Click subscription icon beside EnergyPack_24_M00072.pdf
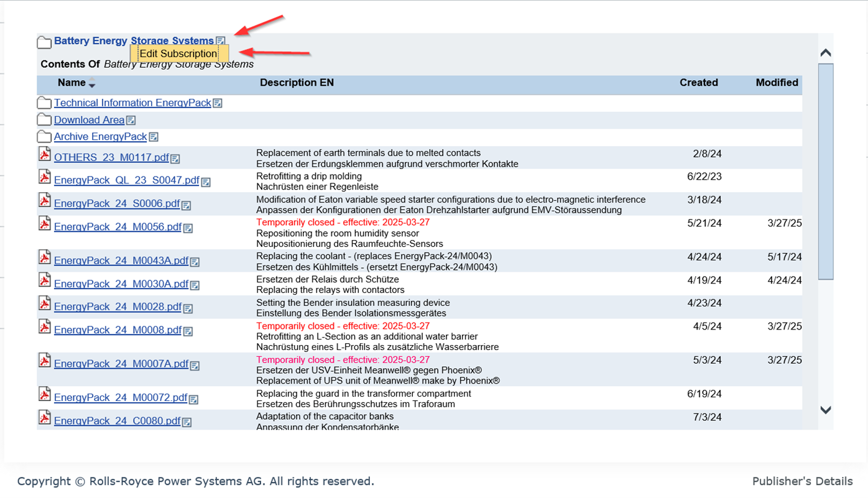 [x=194, y=399]
